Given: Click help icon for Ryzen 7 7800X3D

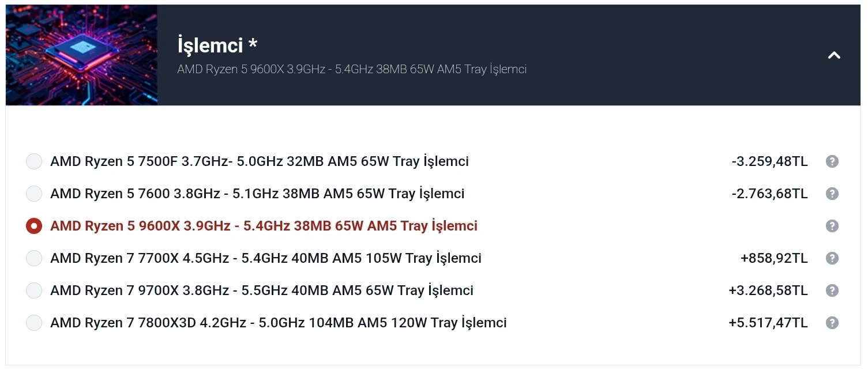Looking at the screenshot, I should coord(832,323).
